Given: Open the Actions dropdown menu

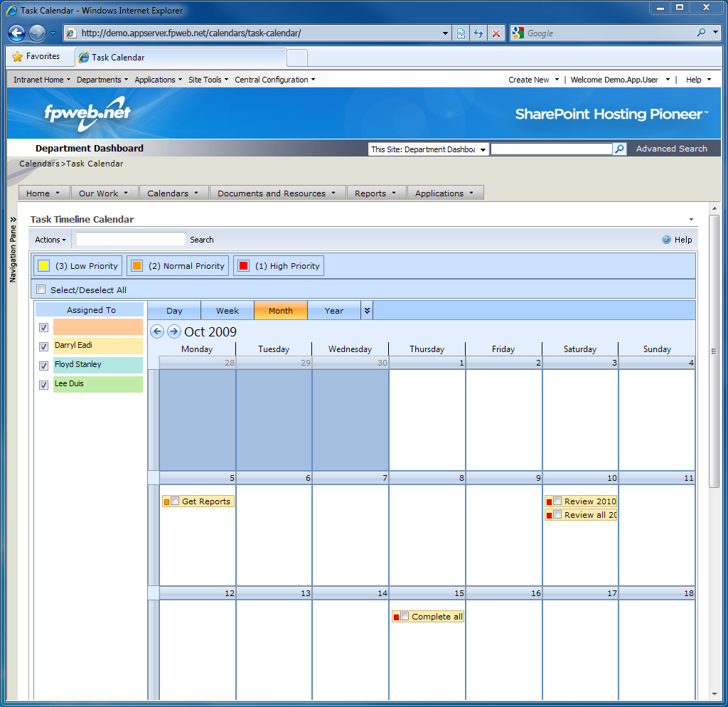Looking at the screenshot, I should pos(50,240).
